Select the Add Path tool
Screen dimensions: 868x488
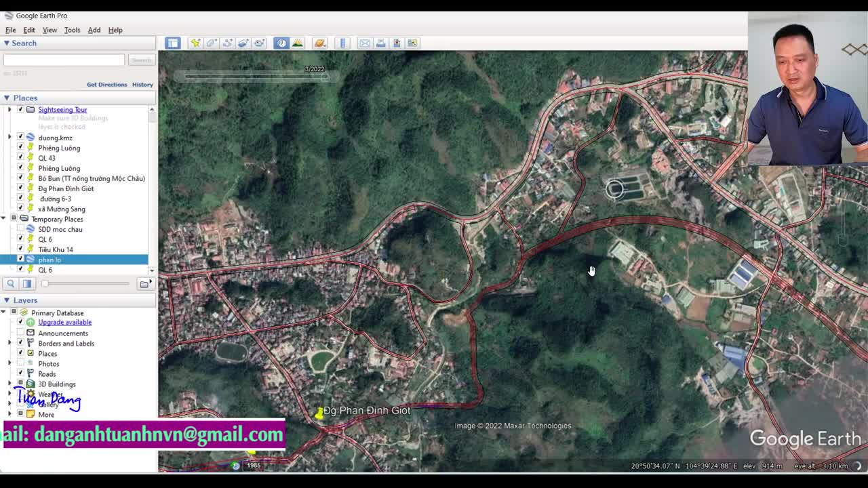pyautogui.click(x=228, y=43)
